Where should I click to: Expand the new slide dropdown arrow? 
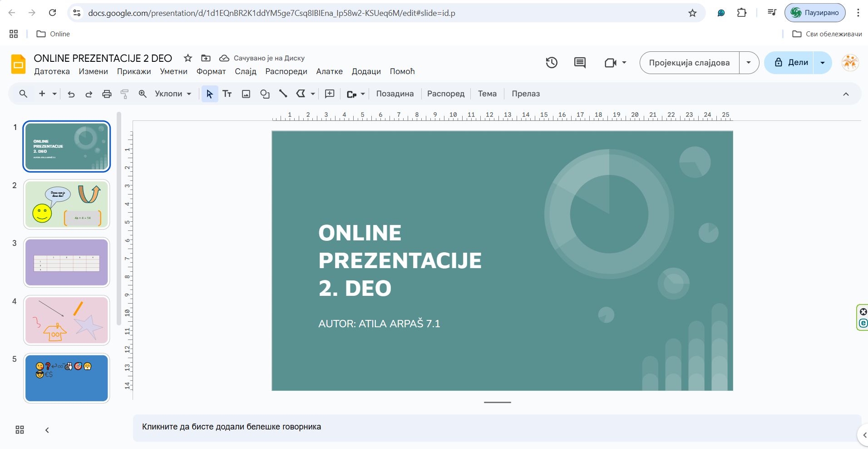point(54,94)
